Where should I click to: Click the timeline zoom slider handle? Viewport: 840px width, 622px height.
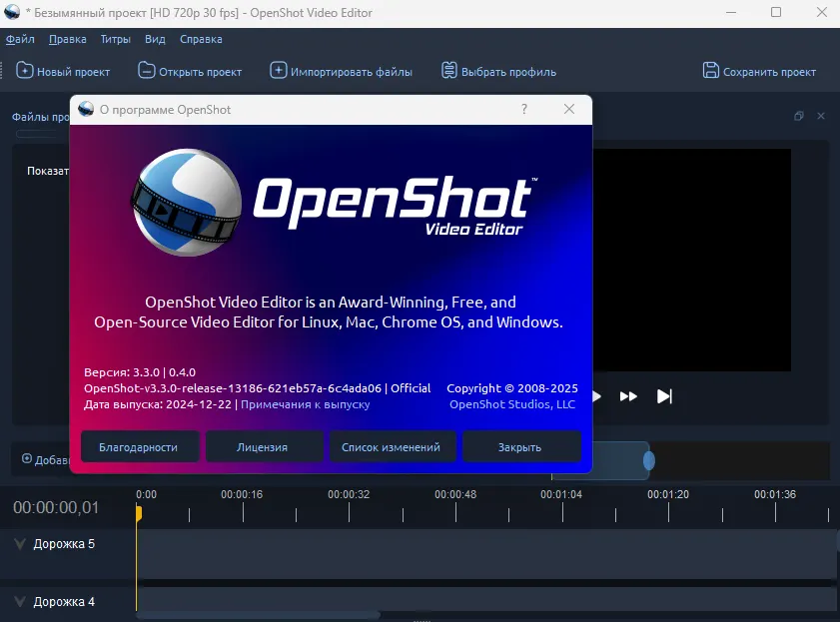[x=649, y=460]
